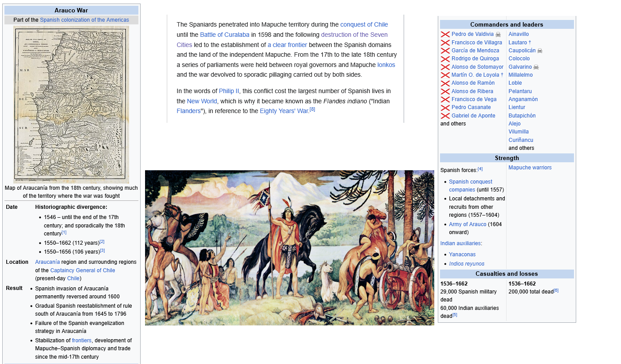Click the flag icon beside Francisco de Vega
This screenshot has width=621, height=364.
[445, 99]
